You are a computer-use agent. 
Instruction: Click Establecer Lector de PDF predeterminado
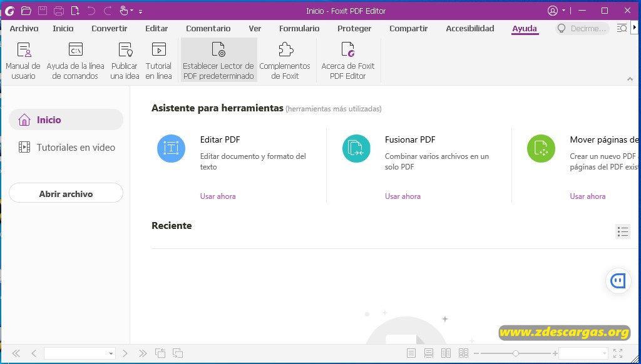point(218,61)
